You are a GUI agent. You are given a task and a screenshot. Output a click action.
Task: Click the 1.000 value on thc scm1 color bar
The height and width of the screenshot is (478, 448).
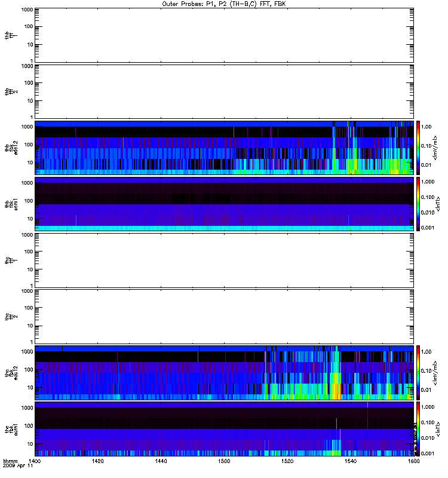click(428, 407)
